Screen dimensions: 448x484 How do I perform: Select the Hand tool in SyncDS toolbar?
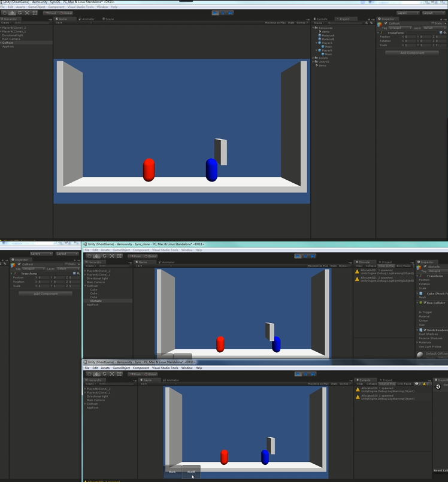pyautogui.click(x=4, y=13)
